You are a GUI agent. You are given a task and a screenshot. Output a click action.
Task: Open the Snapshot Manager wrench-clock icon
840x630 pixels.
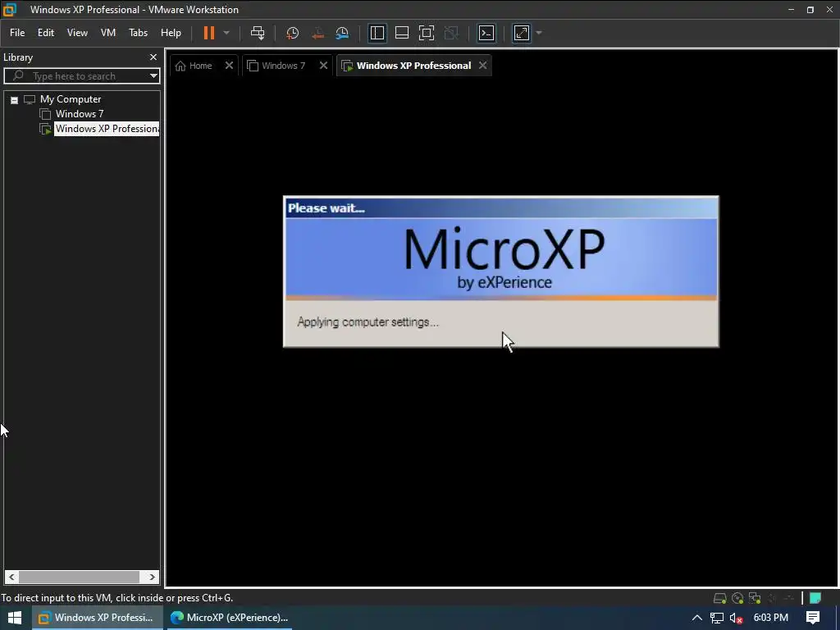tap(342, 33)
